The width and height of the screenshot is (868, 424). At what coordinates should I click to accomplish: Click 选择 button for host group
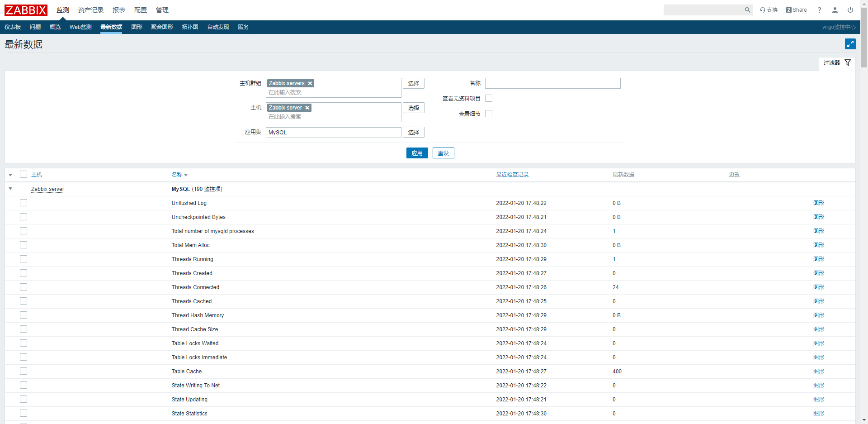coord(414,83)
